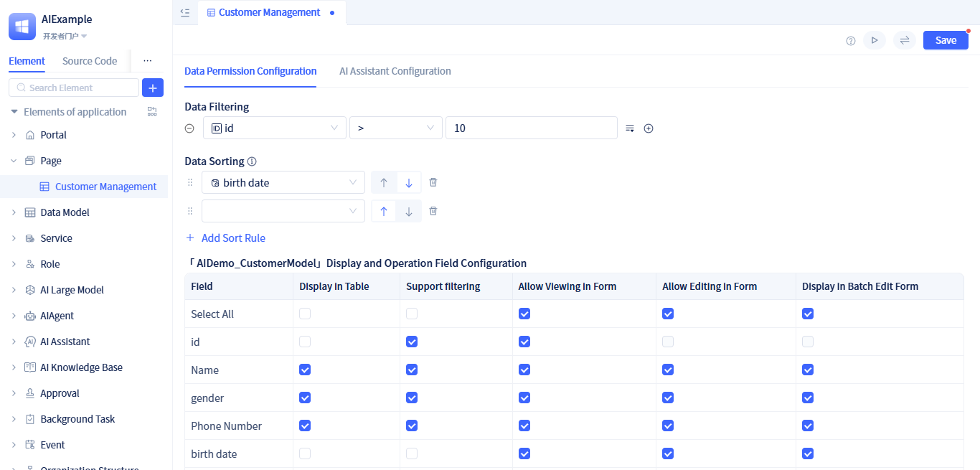
Task: Click the Portal icon in element tree
Action: [x=29, y=135]
